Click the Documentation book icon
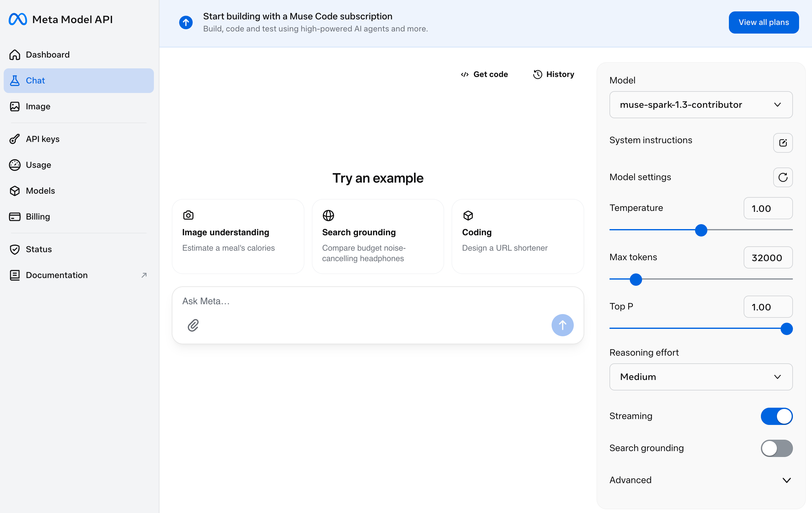 click(x=14, y=275)
